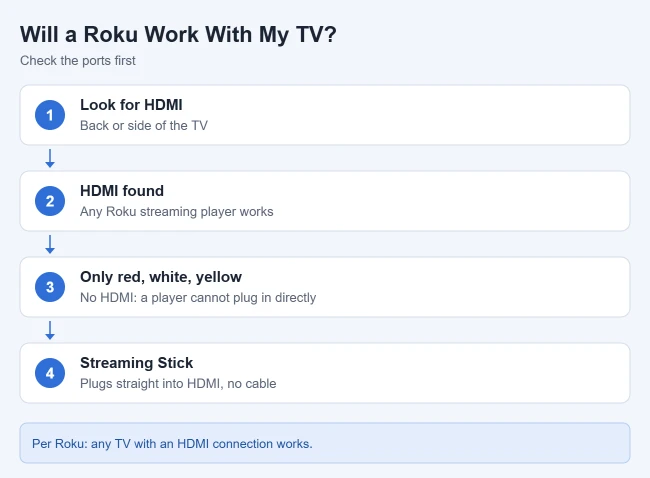Screen dimensions: 650x478
Task: Select the "HDMI found" heading
Action: tap(122, 191)
